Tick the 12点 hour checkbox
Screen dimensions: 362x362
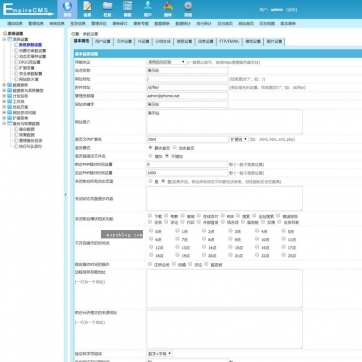click(151, 247)
